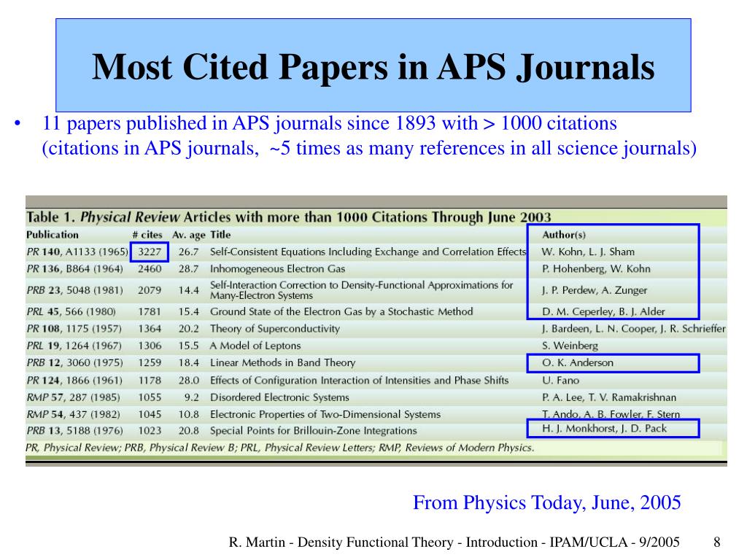This screenshot has height=560, width=747.
Task: Click authors 'P. Hohenberg, W. Kohn'
Action: coord(596,268)
